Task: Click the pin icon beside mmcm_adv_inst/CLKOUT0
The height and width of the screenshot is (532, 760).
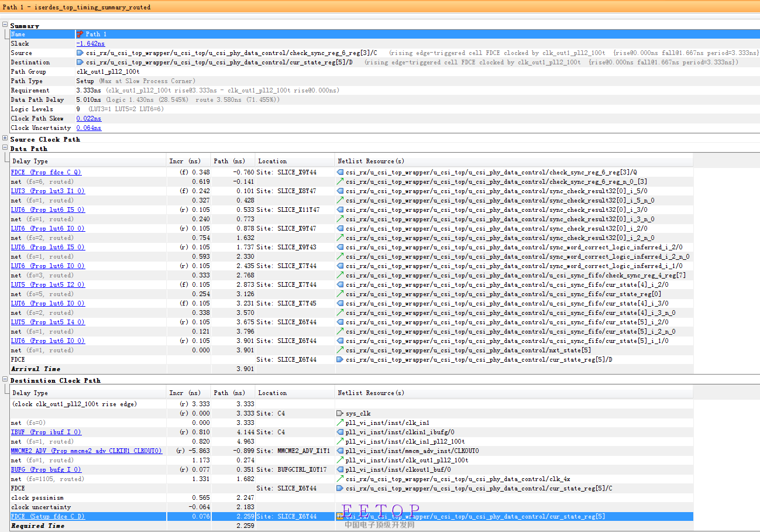Action: click(x=340, y=451)
